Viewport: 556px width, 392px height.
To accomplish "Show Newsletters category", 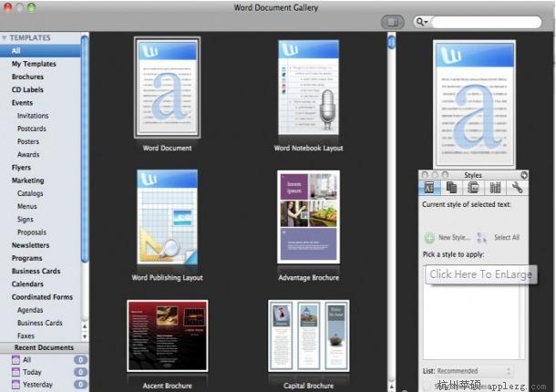I will coord(30,245).
